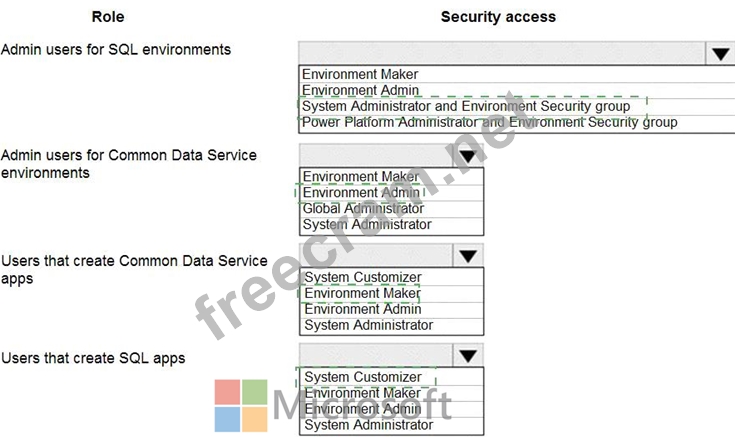Select Environment Maker for Common Data Service app creators

click(x=391, y=294)
